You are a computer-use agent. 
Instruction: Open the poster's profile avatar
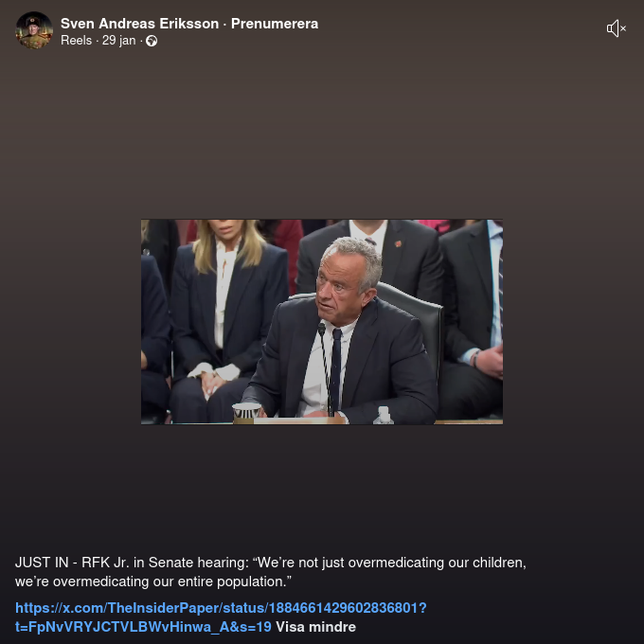tap(34, 30)
